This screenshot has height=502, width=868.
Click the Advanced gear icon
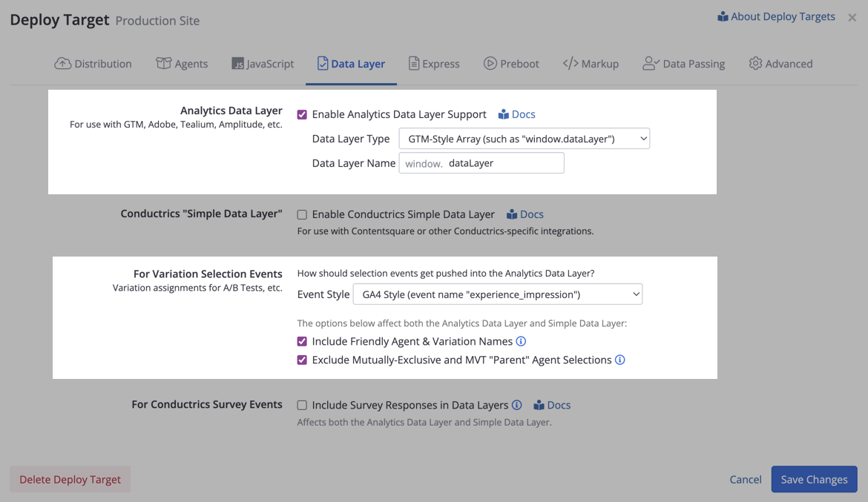[x=756, y=64]
